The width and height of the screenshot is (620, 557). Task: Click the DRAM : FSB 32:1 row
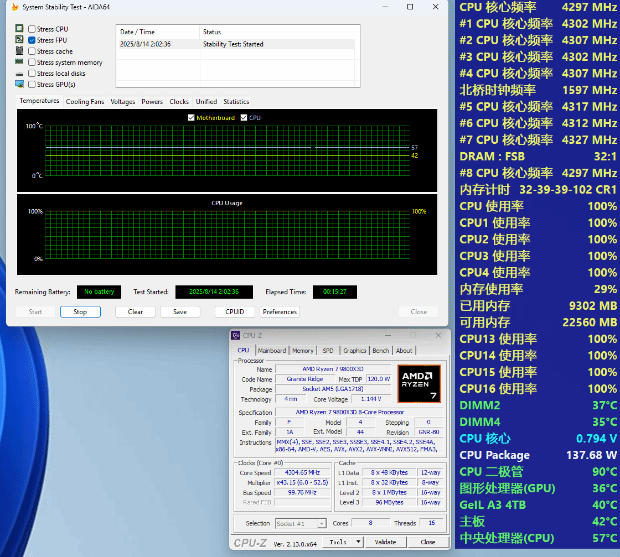pyautogui.click(x=538, y=156)
